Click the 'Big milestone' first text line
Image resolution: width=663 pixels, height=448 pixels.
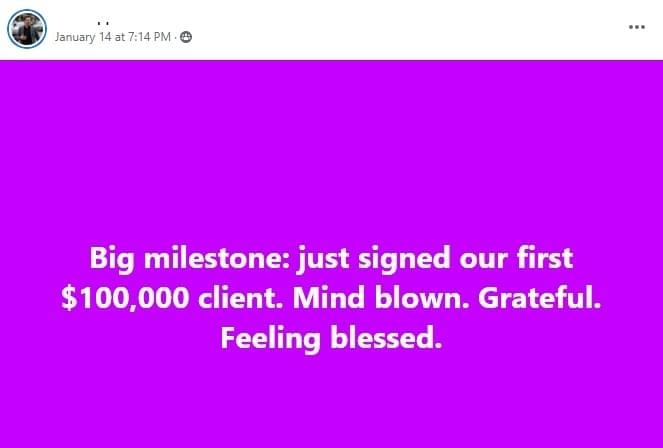(331, 258)
